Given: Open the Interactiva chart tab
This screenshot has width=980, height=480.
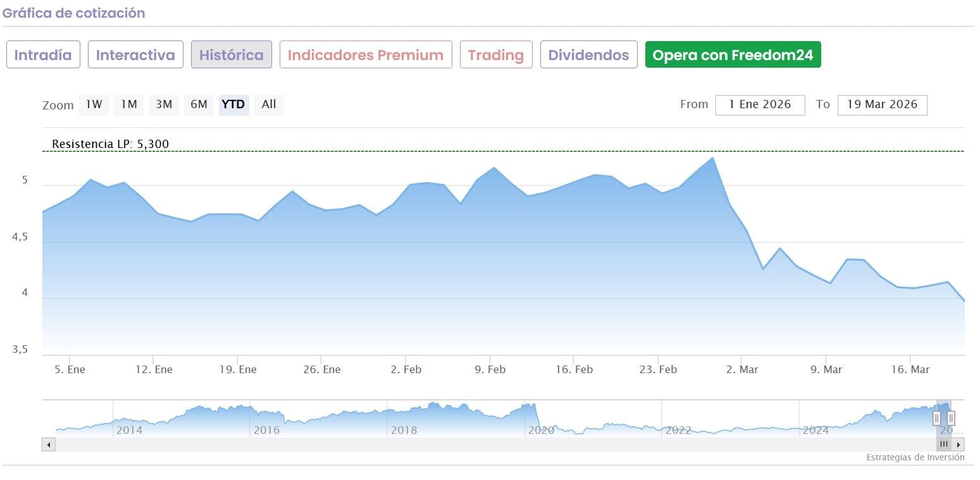Looking at the screenshot, I should click(135, 55).
